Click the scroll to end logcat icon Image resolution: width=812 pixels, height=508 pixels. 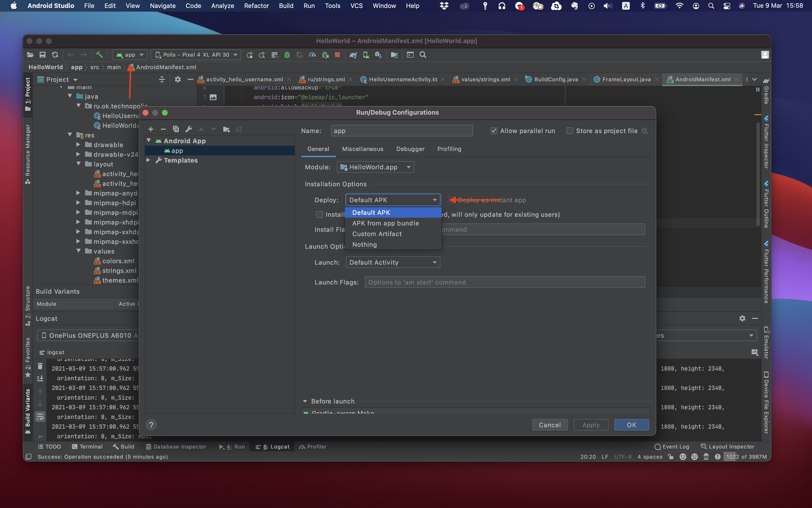coord(40,379)
